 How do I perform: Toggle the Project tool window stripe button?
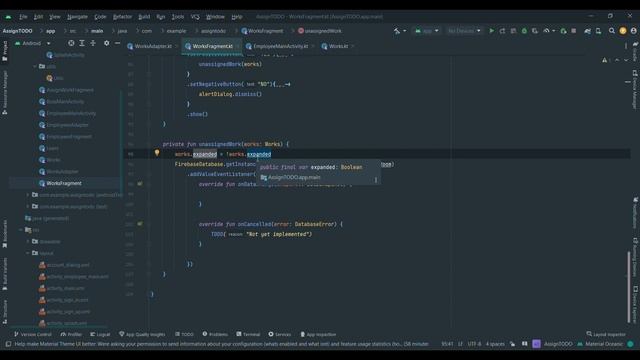pos(5,51)
